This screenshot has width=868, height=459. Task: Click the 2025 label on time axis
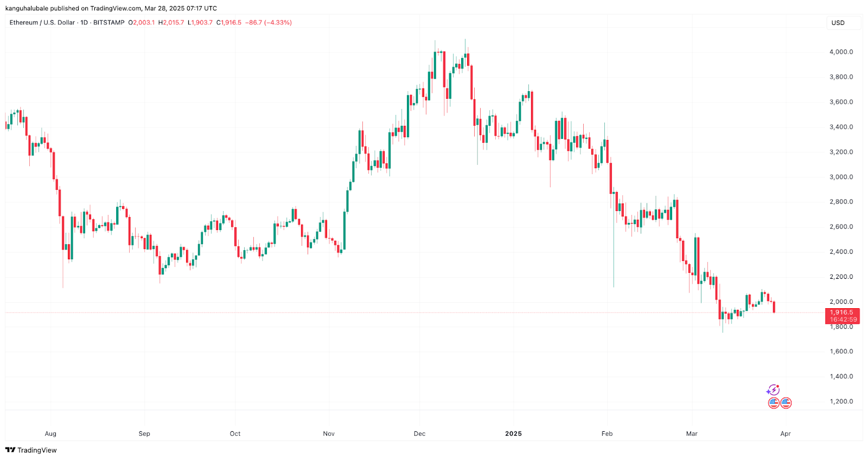pos(513,433)
